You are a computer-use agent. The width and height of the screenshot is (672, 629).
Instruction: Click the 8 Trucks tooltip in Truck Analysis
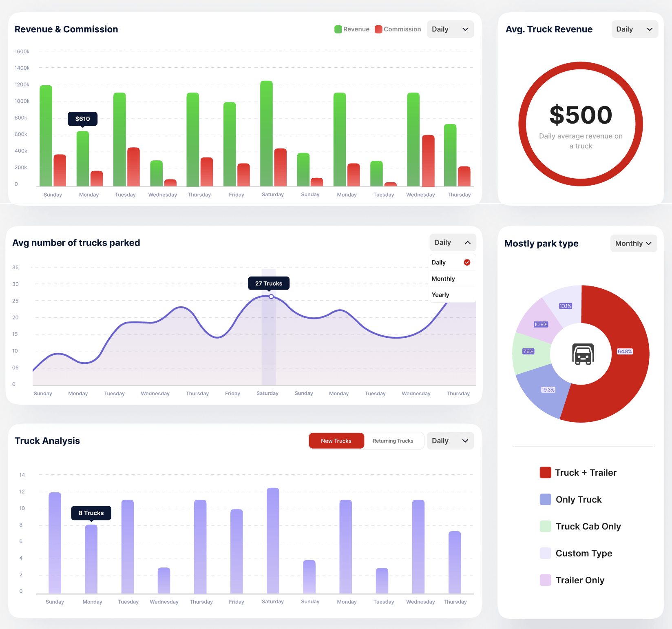pyautogui.click(x=91, y=513)
